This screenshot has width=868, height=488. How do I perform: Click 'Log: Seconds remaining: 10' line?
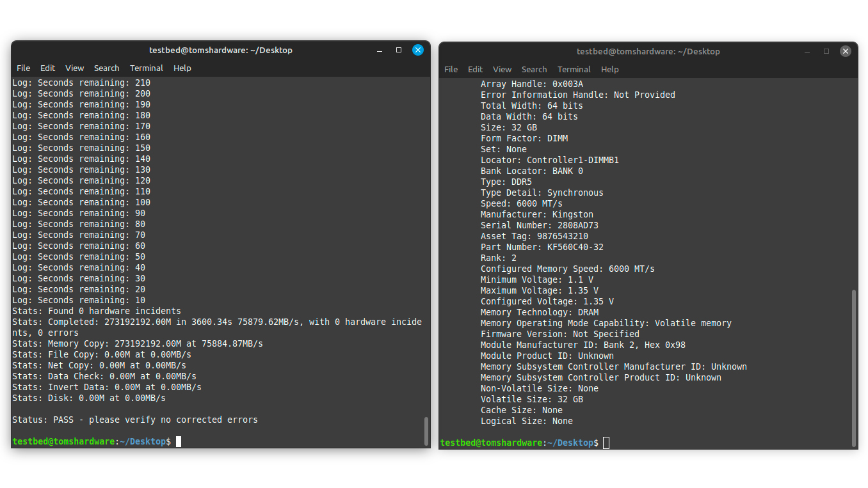79,300
